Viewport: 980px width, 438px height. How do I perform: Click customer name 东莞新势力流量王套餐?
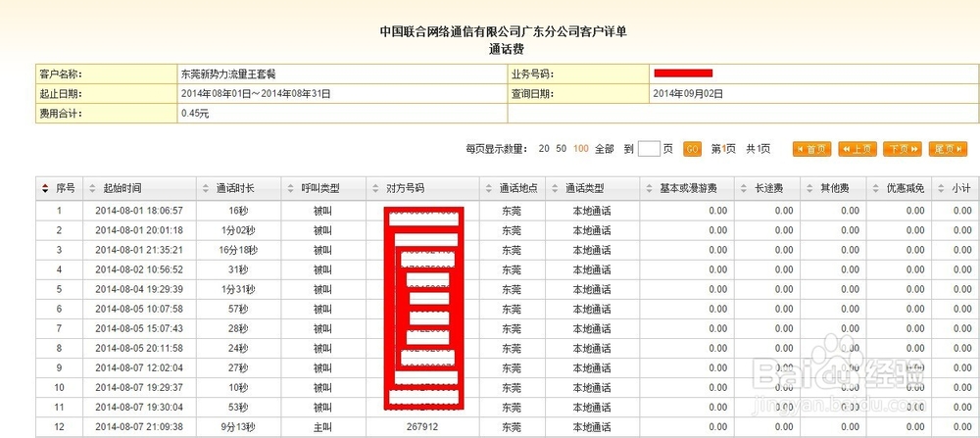[x=228, y=74]
